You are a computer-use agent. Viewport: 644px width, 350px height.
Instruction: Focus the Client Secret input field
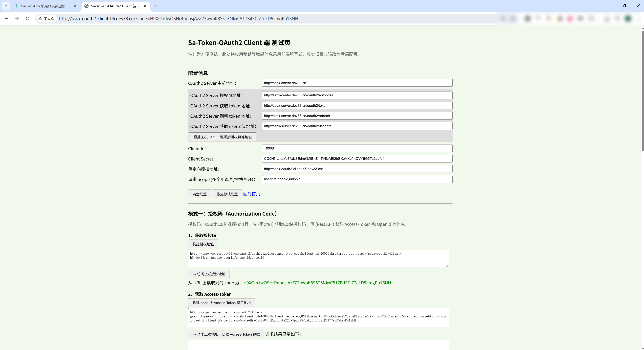[357, 159]
